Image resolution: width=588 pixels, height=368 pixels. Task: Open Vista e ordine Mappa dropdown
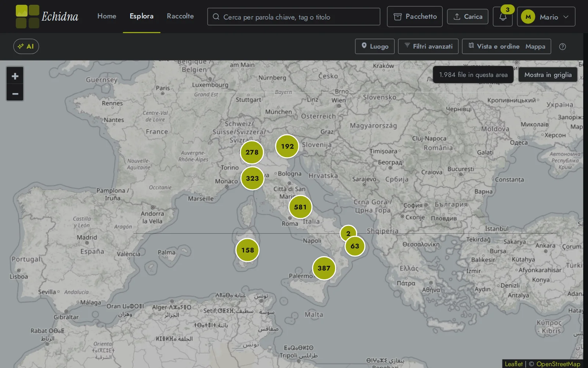[x=506, y=46]
